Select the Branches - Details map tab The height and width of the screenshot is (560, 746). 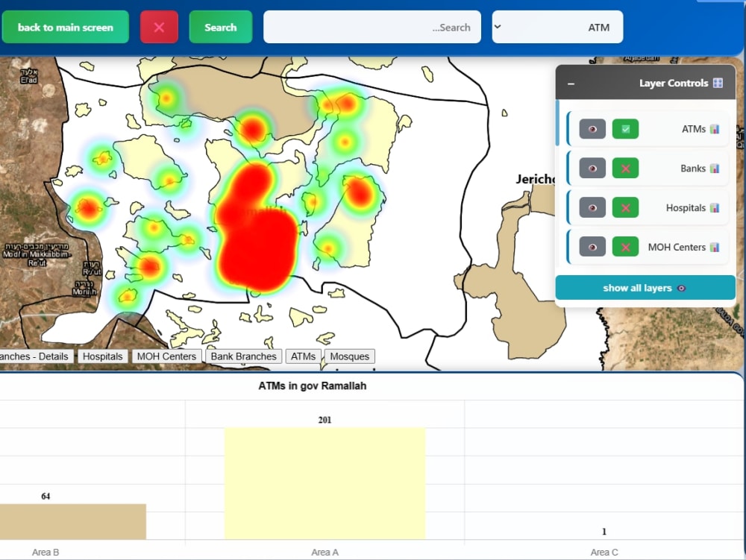point(36,356)
